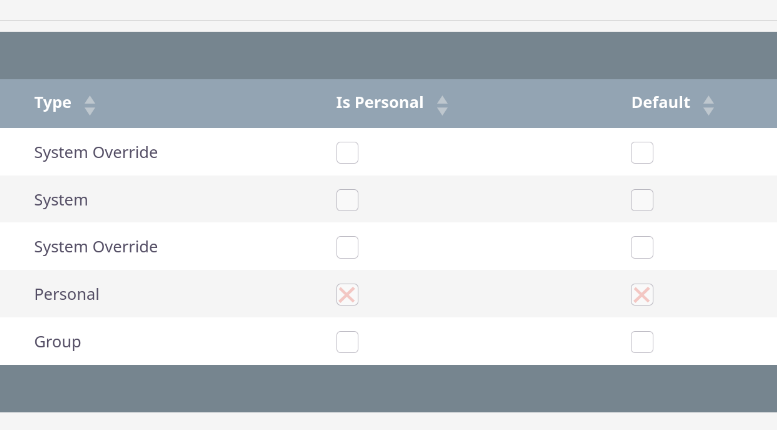Check Default box in System row
The height and width of the screenshot is (430, 777).
pos(642,200)
